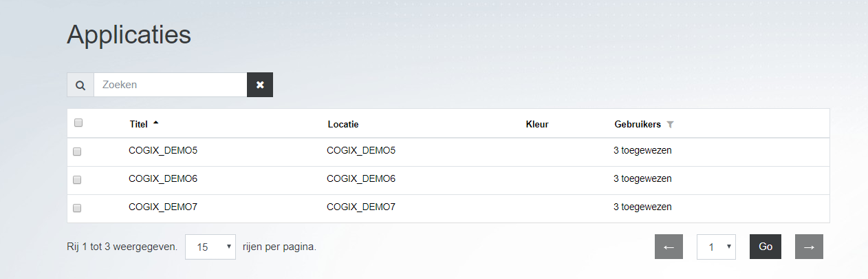
Task: Check the box for the COGIX_DEMO5 row
Action: (x=77, y=152)
